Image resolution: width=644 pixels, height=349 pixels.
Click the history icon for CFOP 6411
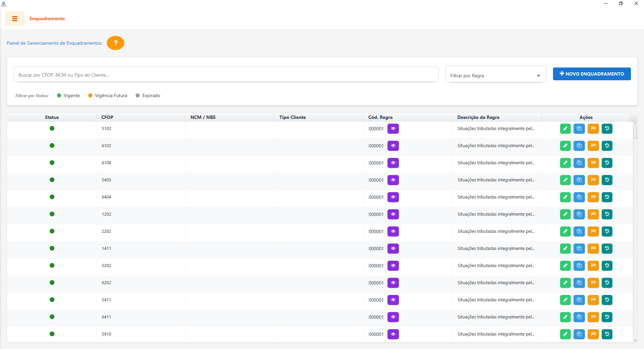[607, 317]
